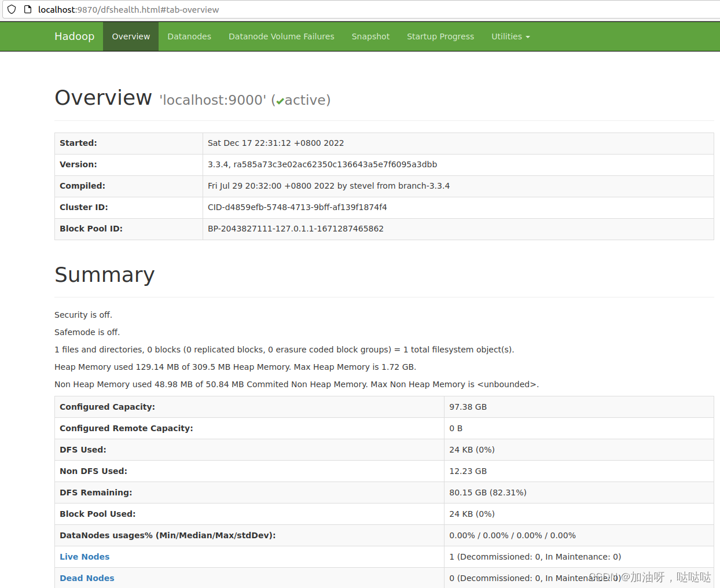Open the Datanode Volume Failures tab
The height and width of the screenshot is (588, 720).
point(281,36)
